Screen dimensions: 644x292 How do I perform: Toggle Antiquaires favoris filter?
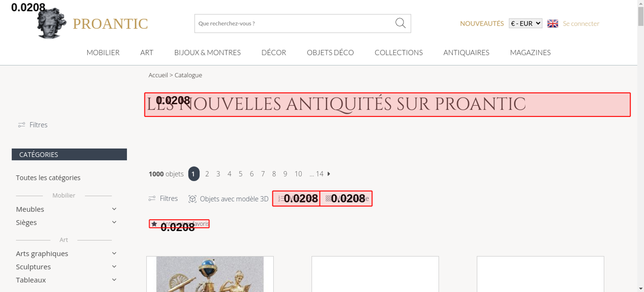tap(179, 224)
